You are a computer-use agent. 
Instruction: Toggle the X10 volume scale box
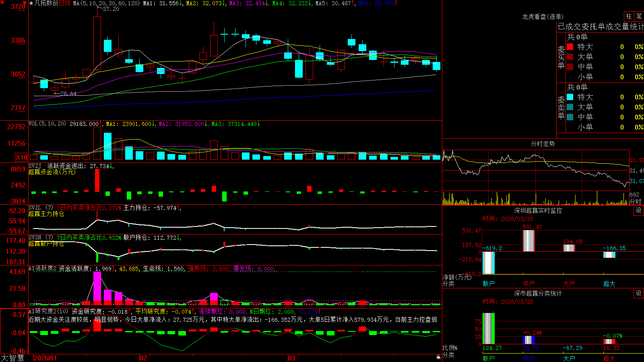click(x=21, y=157)
